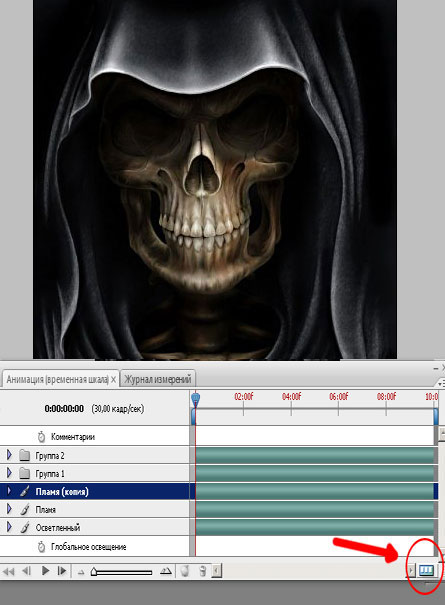Click the Группа 1 green duration bar

pyautogui.click(x=315, y=473)
